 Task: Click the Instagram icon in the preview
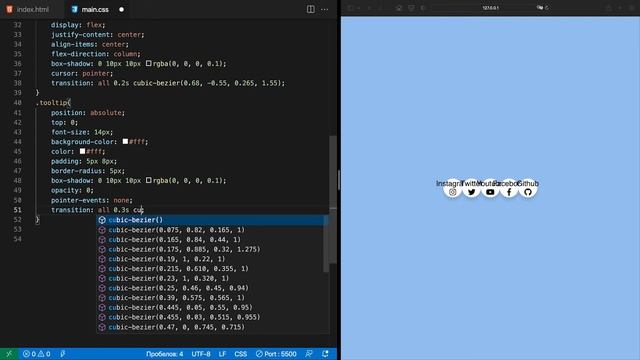(452, 192)
